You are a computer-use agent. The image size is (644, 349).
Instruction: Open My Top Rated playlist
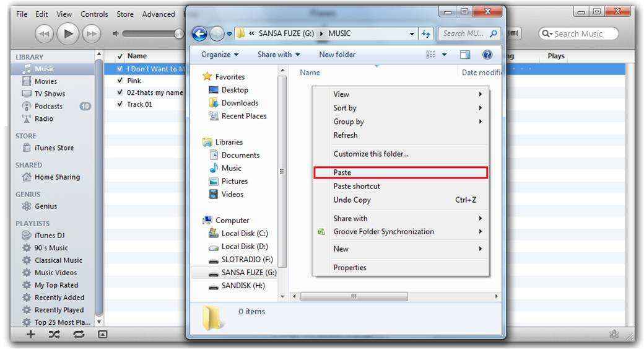(x=56, y=285)
